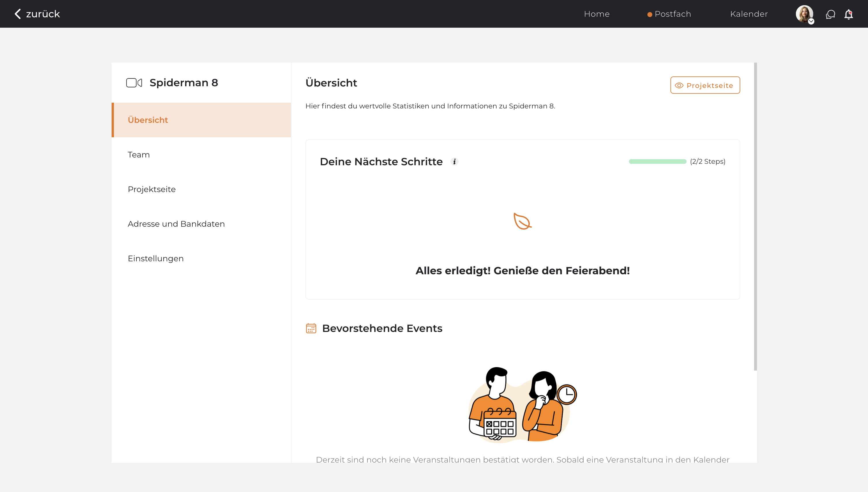Open Einstellungen in the sidebar
Screen dimensions: 868x492
click(x=155, y=258)
